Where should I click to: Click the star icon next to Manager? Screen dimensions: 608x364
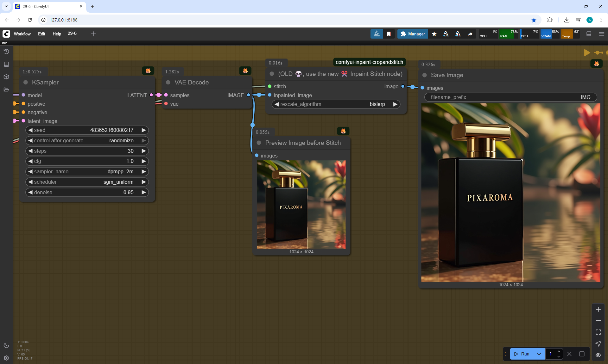click(x=434, y=34)
